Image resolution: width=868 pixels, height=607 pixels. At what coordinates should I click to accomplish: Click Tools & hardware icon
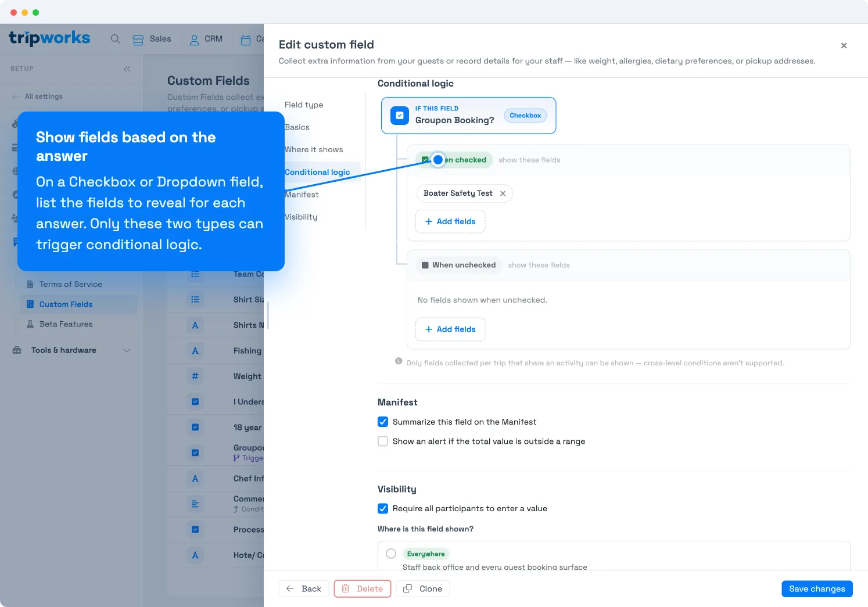(x=17, y=350)
